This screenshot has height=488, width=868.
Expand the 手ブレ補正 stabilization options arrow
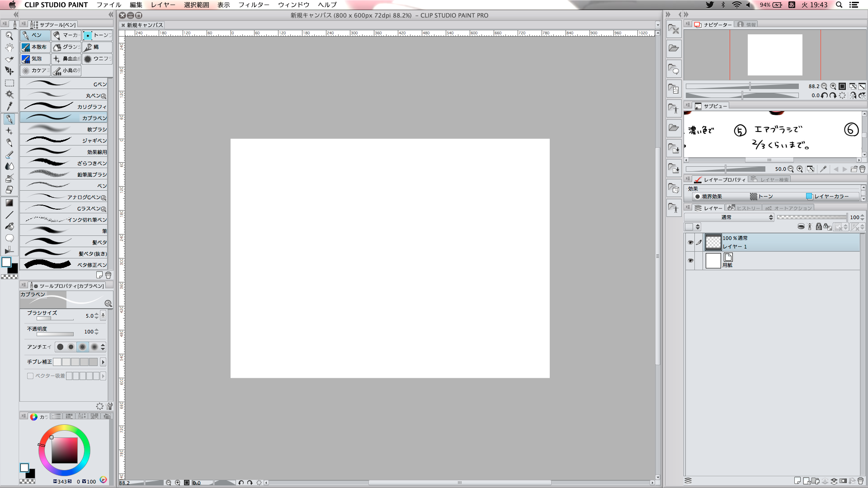(103, 362)
